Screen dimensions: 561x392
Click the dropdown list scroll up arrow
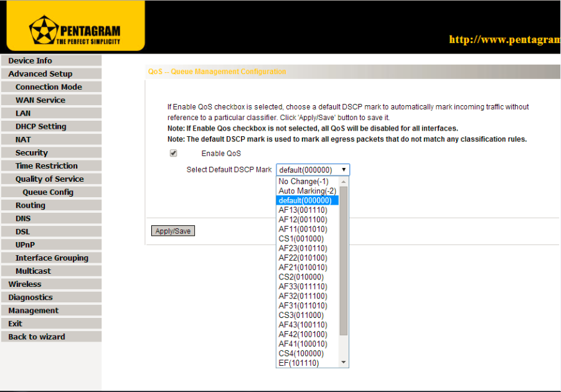pos(344,182)
